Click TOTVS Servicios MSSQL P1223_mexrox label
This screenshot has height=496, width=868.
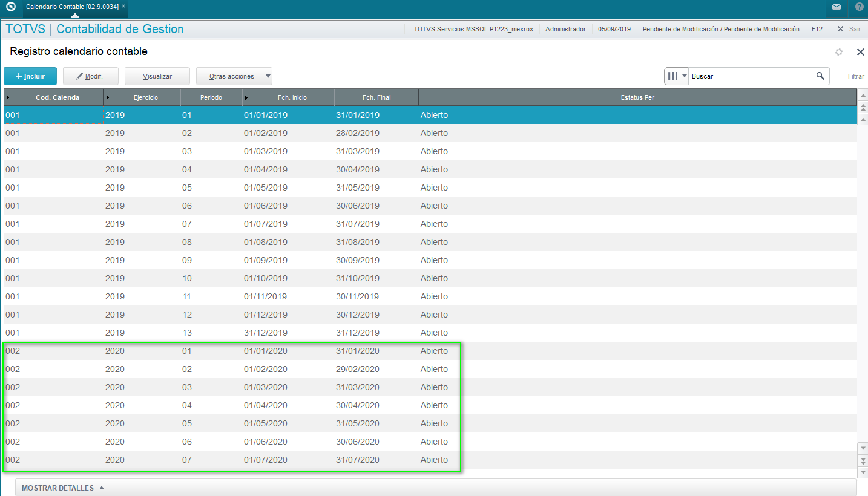[x=473, y=29]
